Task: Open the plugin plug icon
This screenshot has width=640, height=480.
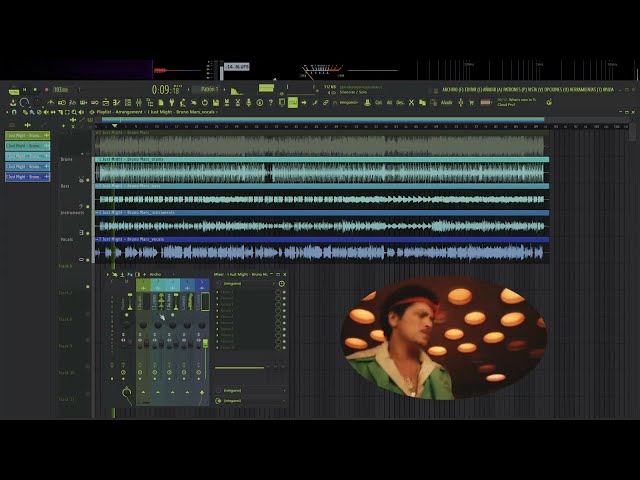Action: tap(172, 102)
